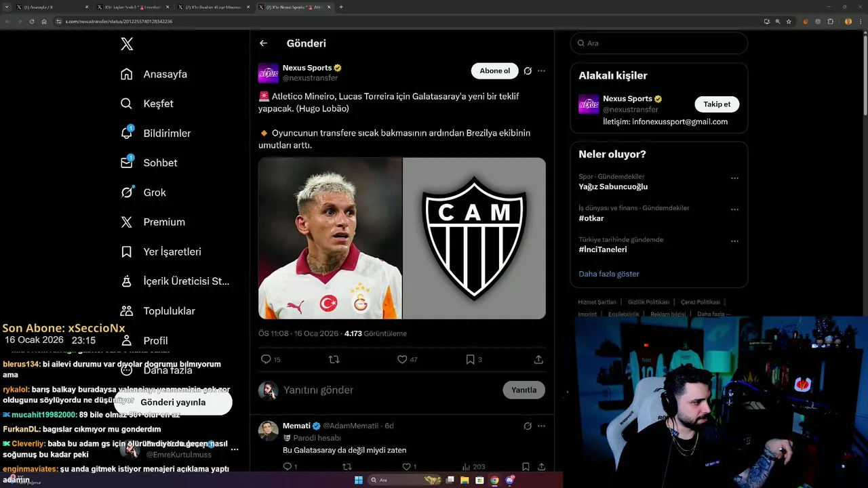868x488 pixels.
Task: Open Çerez Politikası footer link
Action: [x=701, y=302]
